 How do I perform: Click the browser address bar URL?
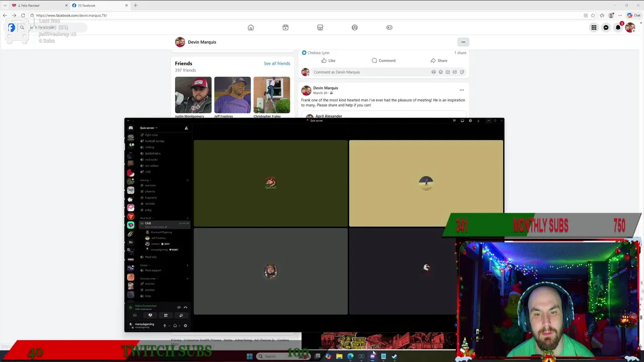pyautogui.click(x=71, y=16)
